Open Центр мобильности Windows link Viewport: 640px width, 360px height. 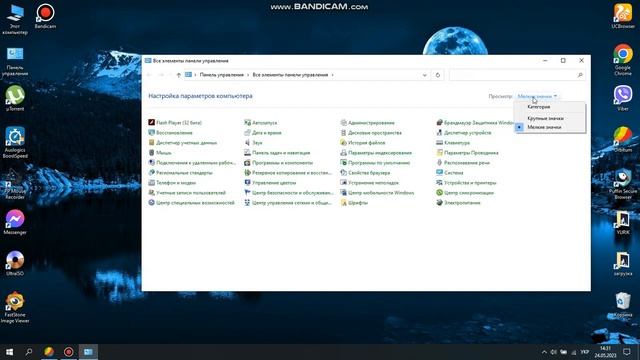381,193
